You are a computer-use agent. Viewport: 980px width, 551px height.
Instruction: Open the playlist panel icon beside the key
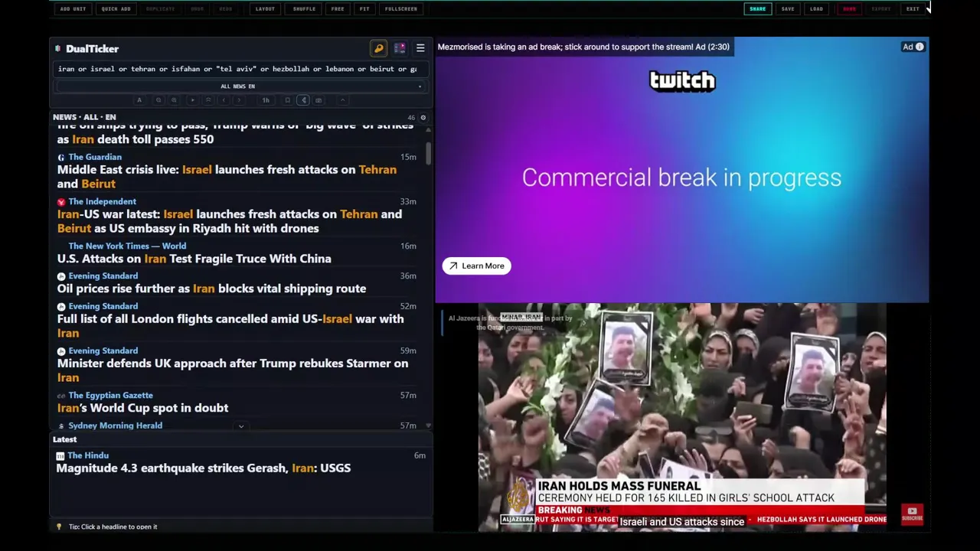click(400, 48)
